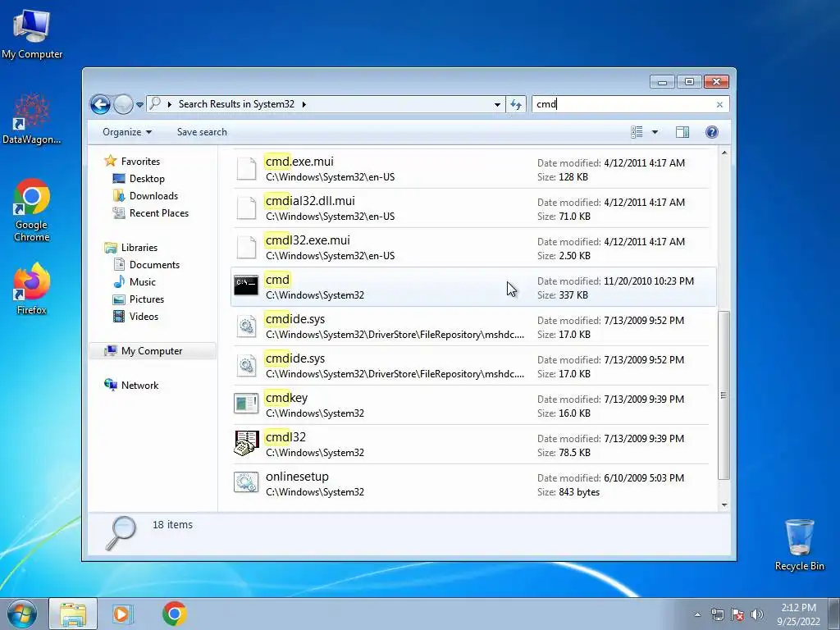Screen dimensions: 840x630
Task: Select the cmd.exe.mui file icon
Action: 246,168
